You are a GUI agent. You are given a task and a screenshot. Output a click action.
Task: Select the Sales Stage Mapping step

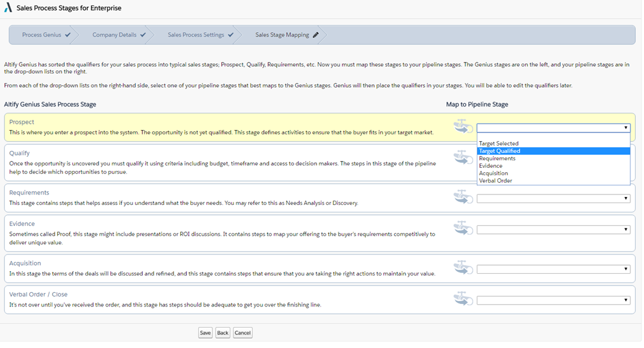coord(282,35)
